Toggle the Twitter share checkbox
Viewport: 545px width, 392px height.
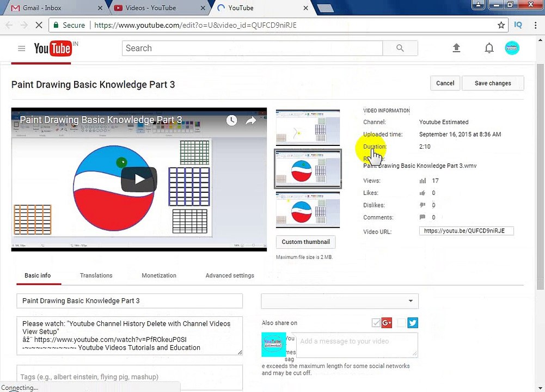tap(401, 323)
